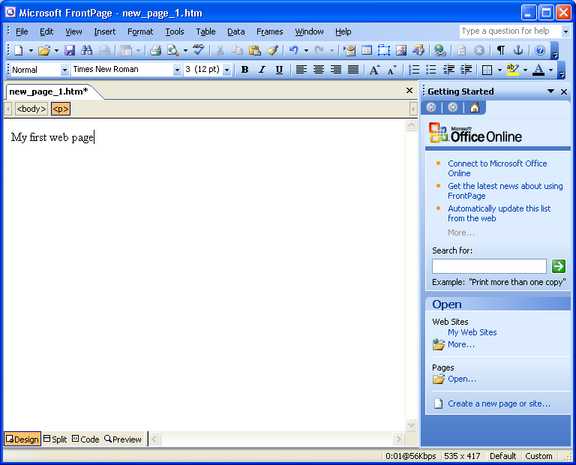Open the Style dropdown showing Normal
Image resolution: width=576 pixels, height=465 pixels.
click(x=65, y=69)
